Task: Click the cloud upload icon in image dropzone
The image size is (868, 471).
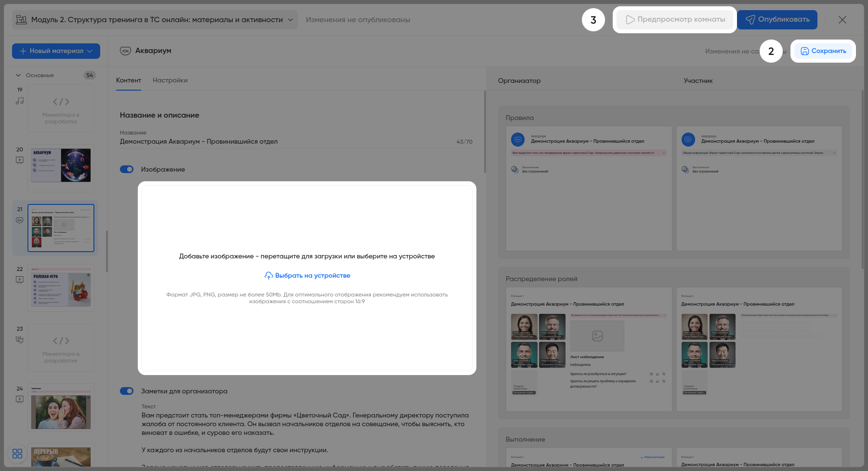Action: pyautogui.click(x=269, y=276)
